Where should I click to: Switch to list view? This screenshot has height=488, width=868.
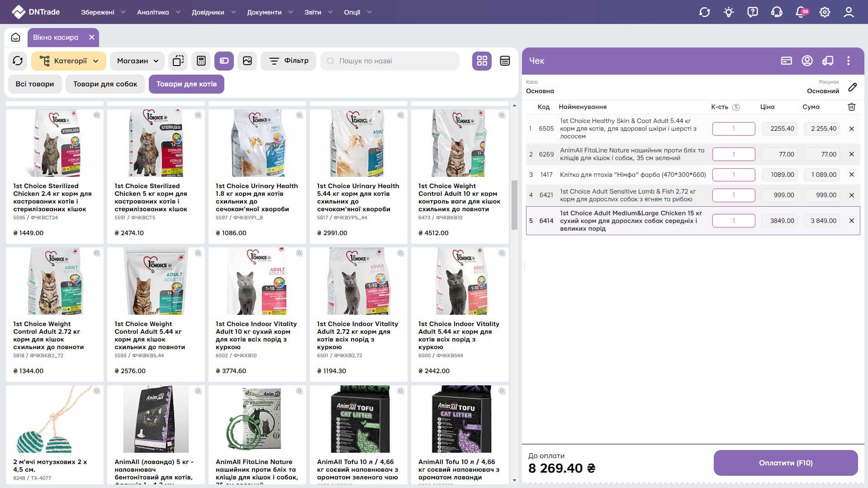[x=505, y=61]
